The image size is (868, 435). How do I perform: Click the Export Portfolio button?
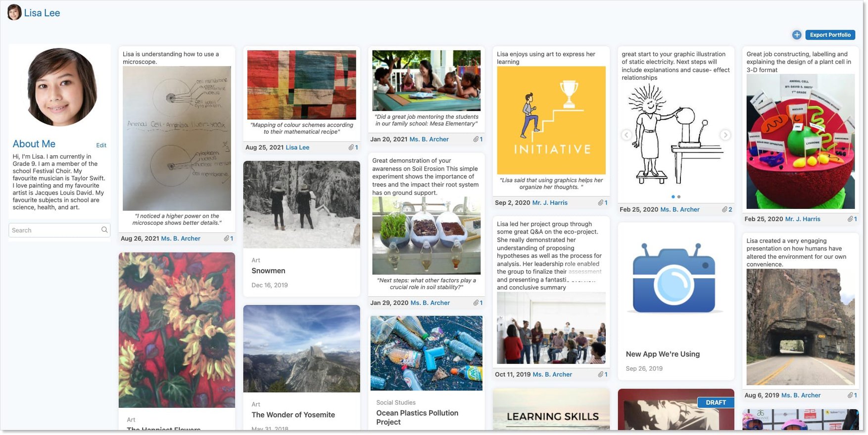[830, 35]
